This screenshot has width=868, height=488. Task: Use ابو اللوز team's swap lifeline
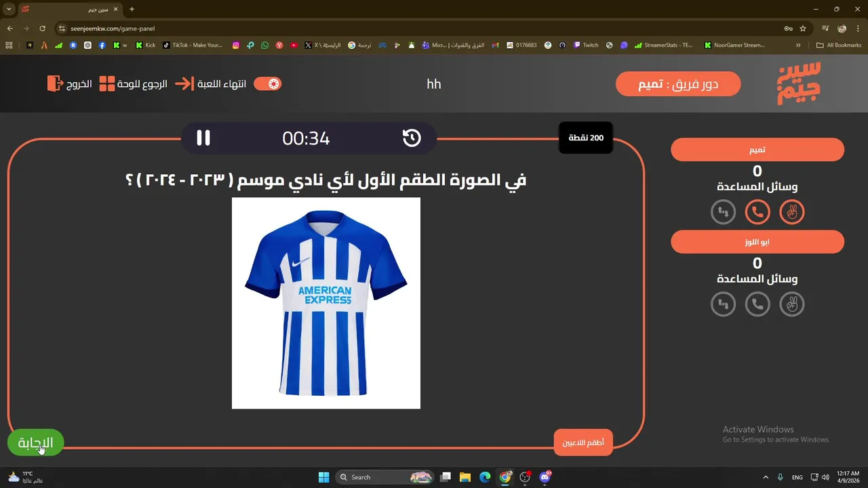click(x=723, y=304)
